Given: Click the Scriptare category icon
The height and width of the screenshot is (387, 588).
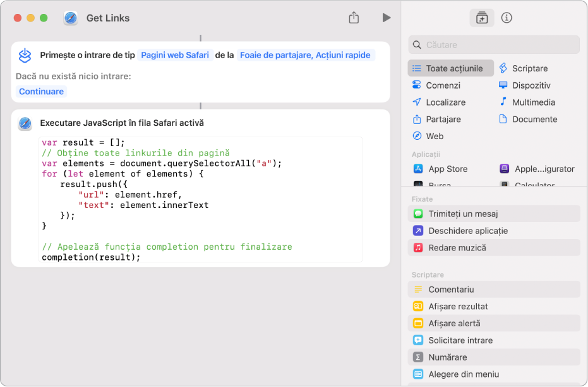Looking at the screenshot, I should point(503,68).
